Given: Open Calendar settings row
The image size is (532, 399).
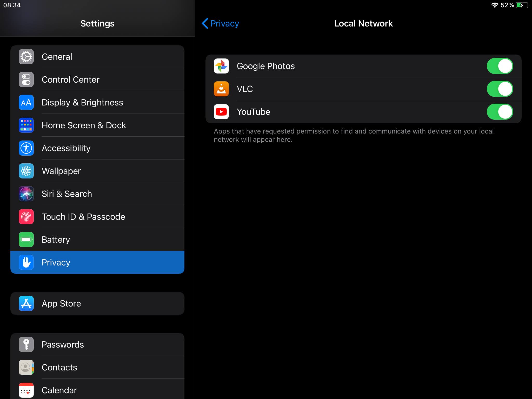Looking at the screenshot, I should tap(97, 390).
